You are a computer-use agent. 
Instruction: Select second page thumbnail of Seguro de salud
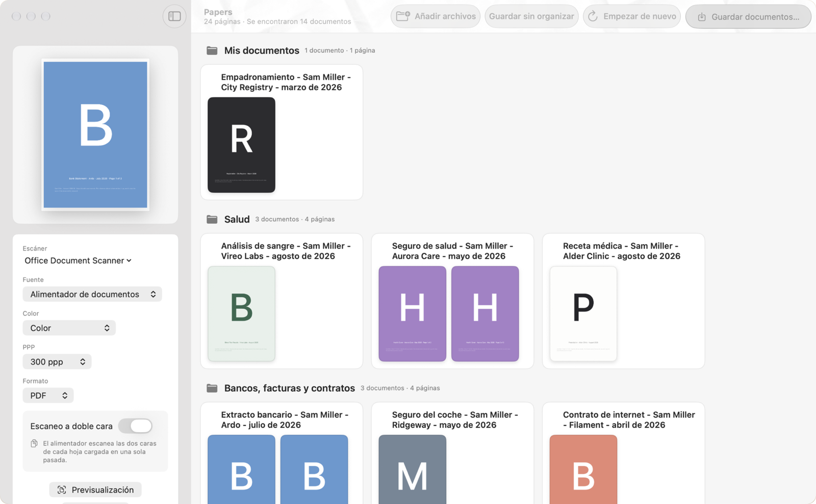(485, 313)
